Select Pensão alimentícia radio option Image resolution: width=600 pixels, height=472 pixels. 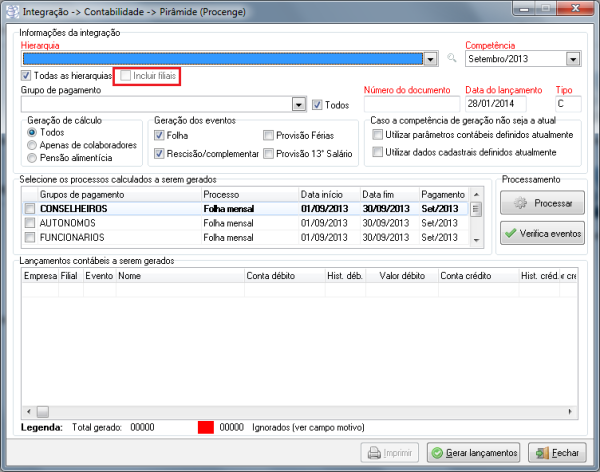33,157
